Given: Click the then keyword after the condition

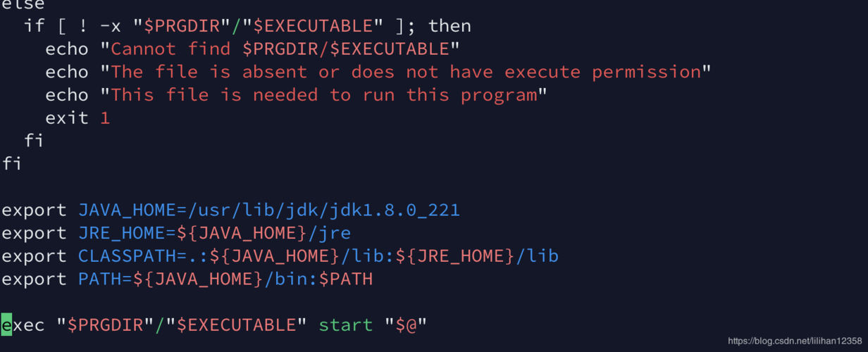Looking at the screenshot, I should coord(449,26).
